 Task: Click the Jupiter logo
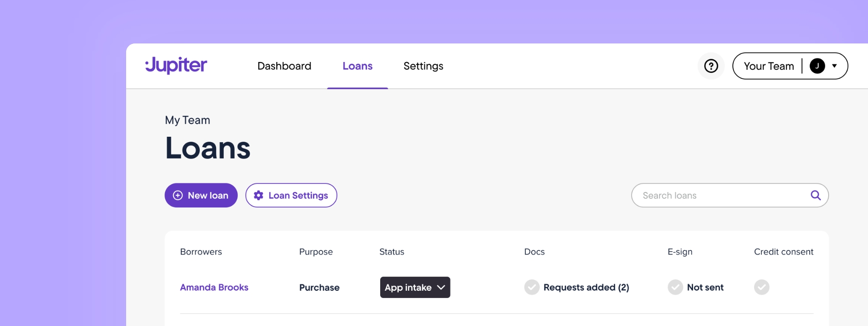coord(176,66)
